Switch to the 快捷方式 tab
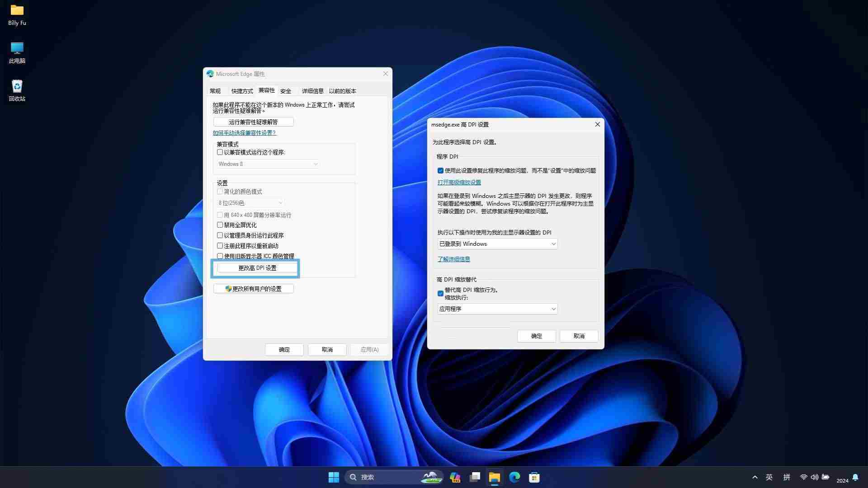Image resolution: width=868 pixels, height=488 pixels. (242, 91)
